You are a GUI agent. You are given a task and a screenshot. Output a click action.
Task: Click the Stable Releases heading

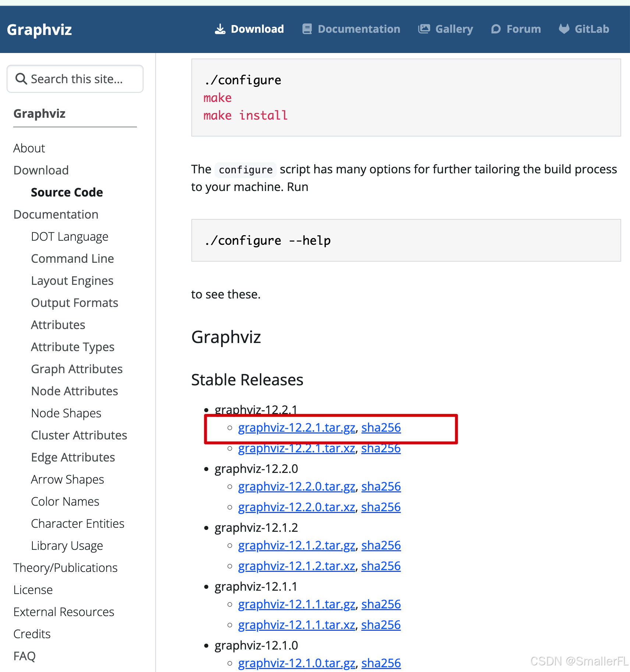(247, 380)
